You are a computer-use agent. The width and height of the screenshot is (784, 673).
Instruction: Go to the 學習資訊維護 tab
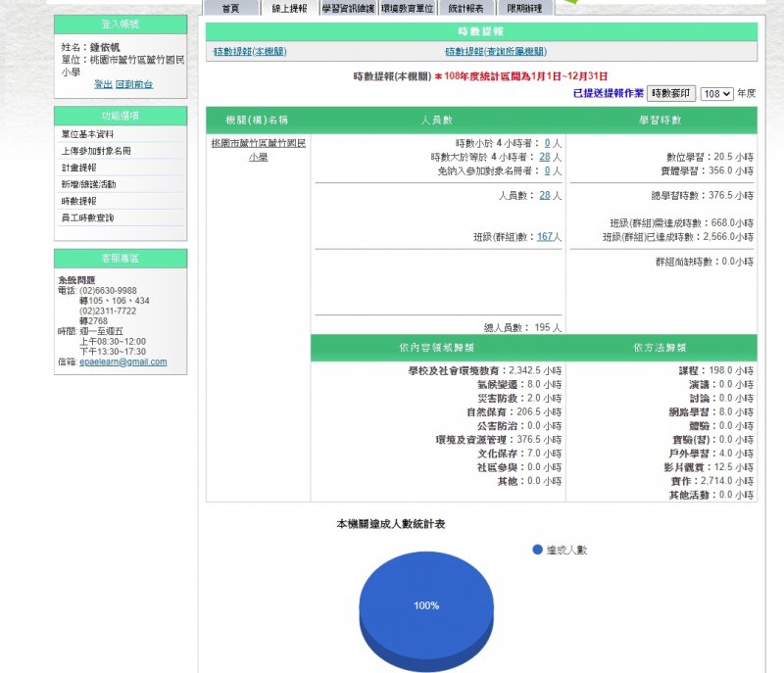click(348, 8)
